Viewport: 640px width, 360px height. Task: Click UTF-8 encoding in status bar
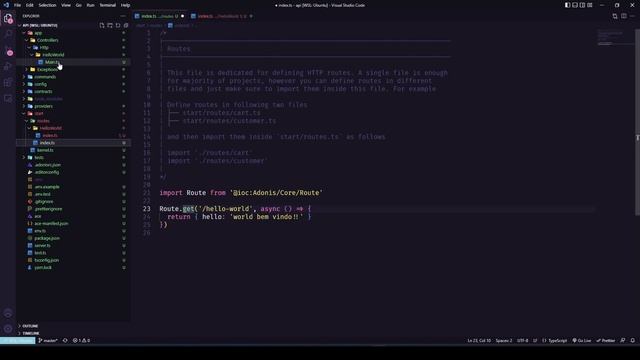522,340
